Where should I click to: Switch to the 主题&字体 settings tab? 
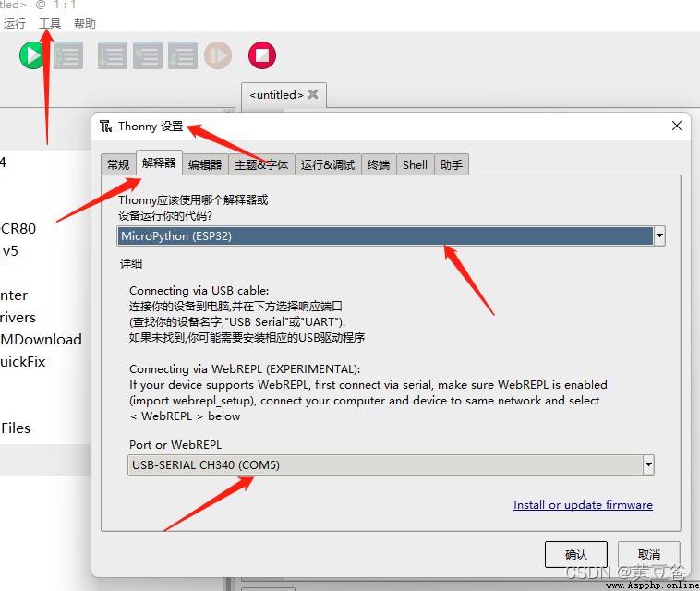tap(261, 164)
